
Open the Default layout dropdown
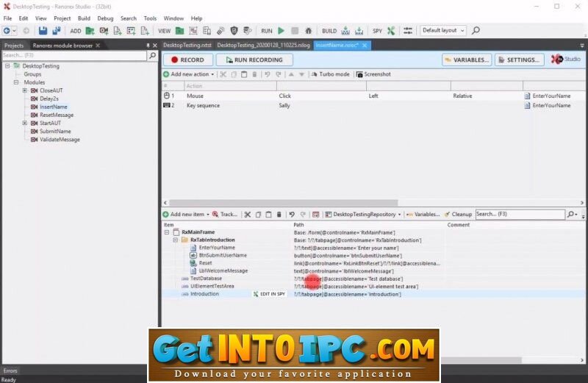(x=443, y=30)
